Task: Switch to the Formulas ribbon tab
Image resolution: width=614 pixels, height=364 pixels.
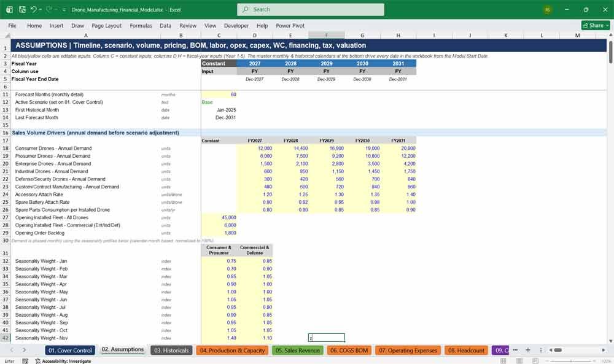Action: point(141,25)
